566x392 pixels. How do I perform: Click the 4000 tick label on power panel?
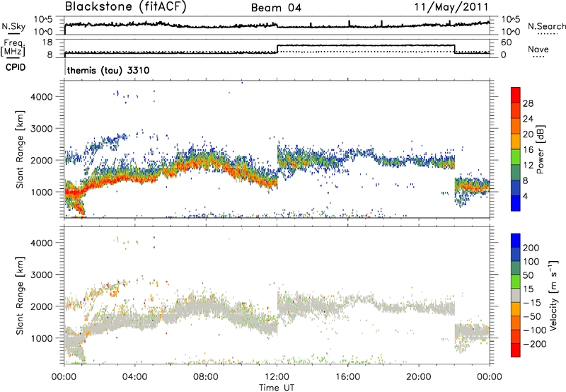(x=42, y=97)
